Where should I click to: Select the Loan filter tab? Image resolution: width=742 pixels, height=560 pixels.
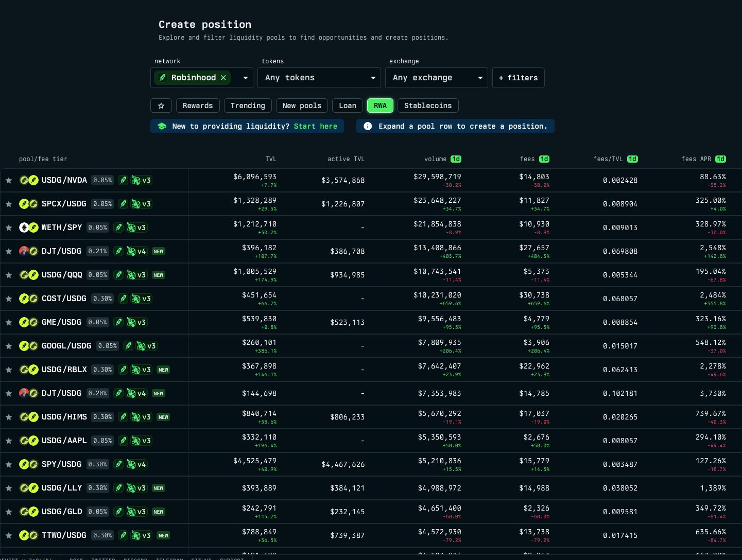point(348,106)
